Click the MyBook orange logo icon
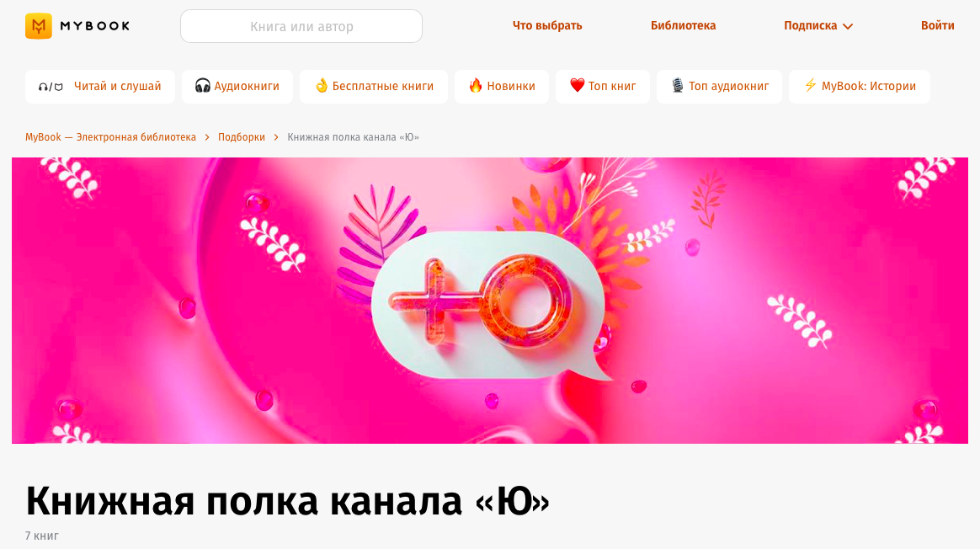The image size is (980, 549). (x=38, y=25)
